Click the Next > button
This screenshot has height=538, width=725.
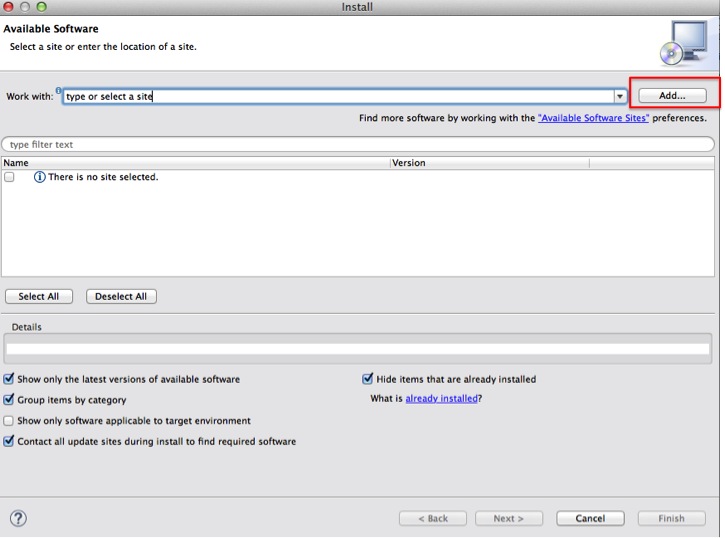pos(509,518)
